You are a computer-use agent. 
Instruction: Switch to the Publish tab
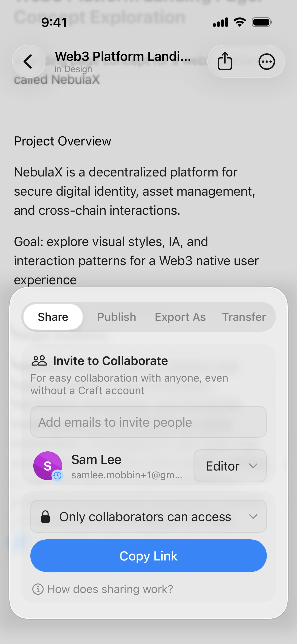coord(116,317)
